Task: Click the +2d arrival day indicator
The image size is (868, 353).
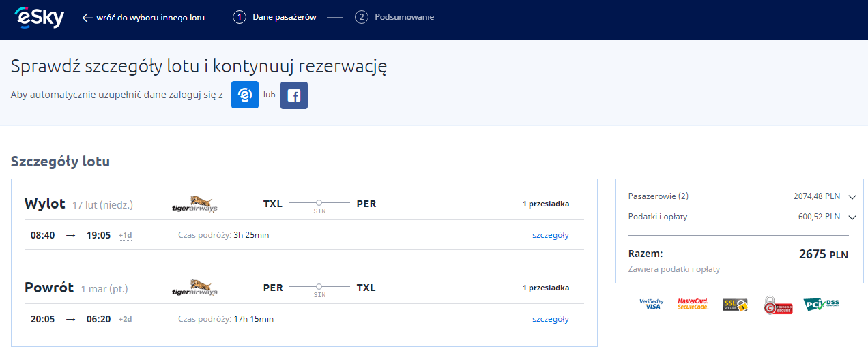Action: (125, 320)
